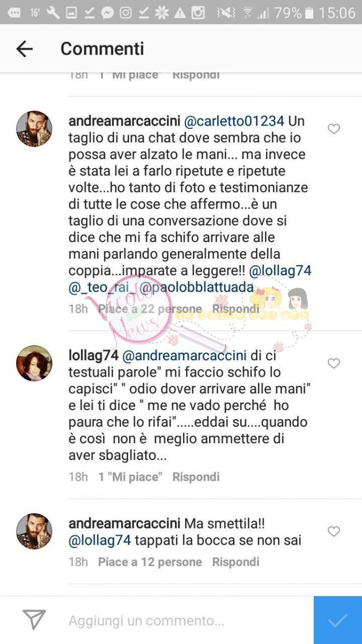This screenshot has width=362, height=644.
Task: Tap the wrench icon in status bar
Action: coord(53,13)
